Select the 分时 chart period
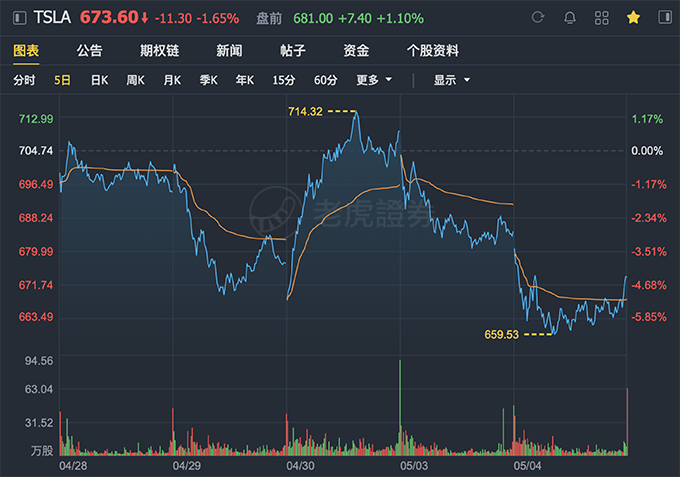The height and width of the screenshot is (477, 680). tap(24, 80)
